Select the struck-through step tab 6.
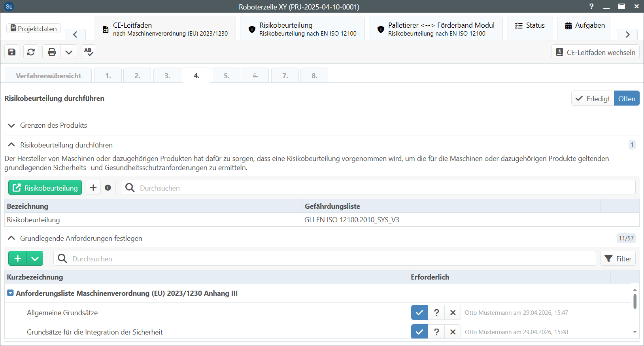Viewport: 644px width, 346px height. (x=255, y=76)
